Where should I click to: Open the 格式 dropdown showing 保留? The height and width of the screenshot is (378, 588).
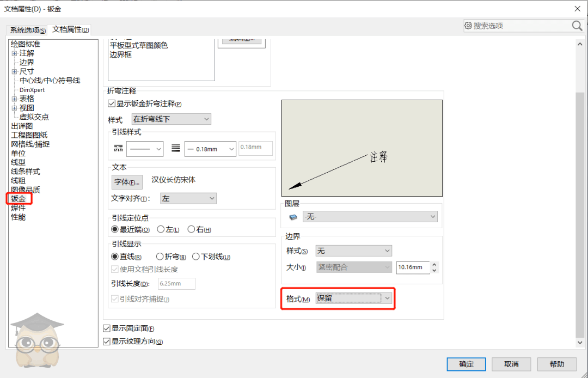(354, 298)
